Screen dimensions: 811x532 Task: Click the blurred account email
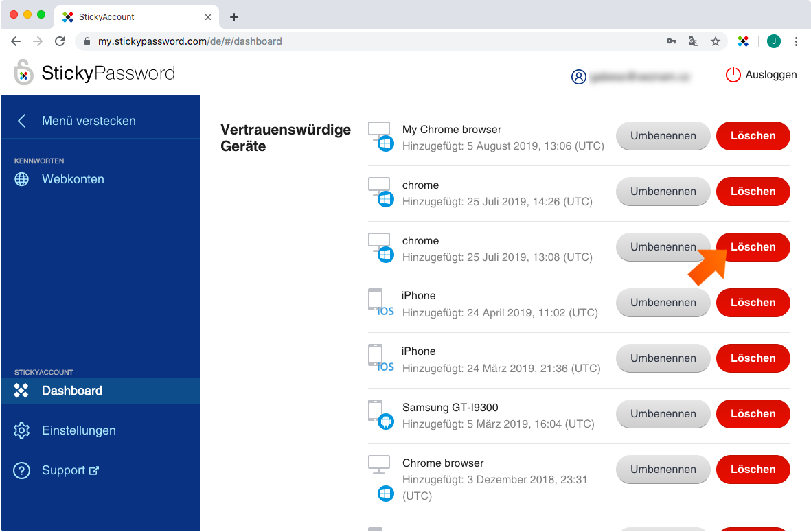640,77
